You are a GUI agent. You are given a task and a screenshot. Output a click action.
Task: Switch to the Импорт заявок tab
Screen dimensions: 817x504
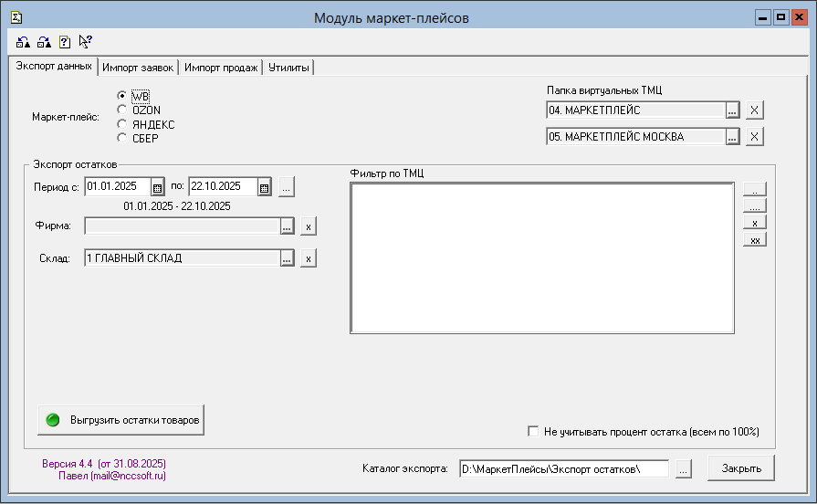(x=138, y=68)
